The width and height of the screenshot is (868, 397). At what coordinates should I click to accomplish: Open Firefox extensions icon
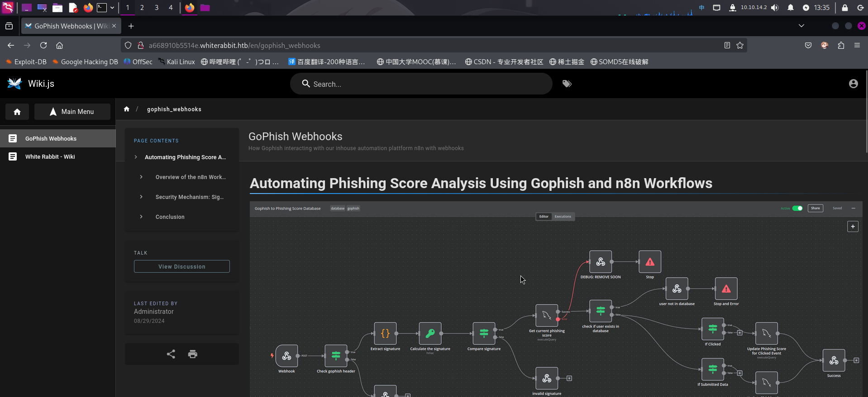click(841, 45)
